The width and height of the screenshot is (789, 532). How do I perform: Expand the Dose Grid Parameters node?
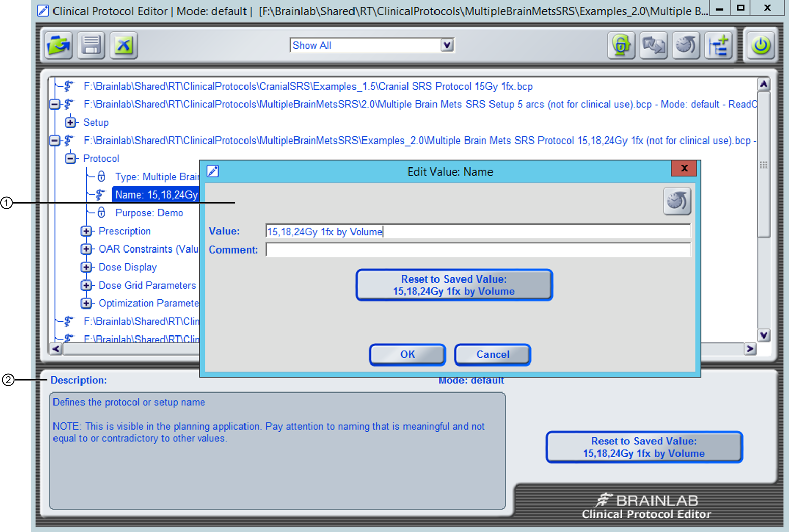[x=87, y=285]
